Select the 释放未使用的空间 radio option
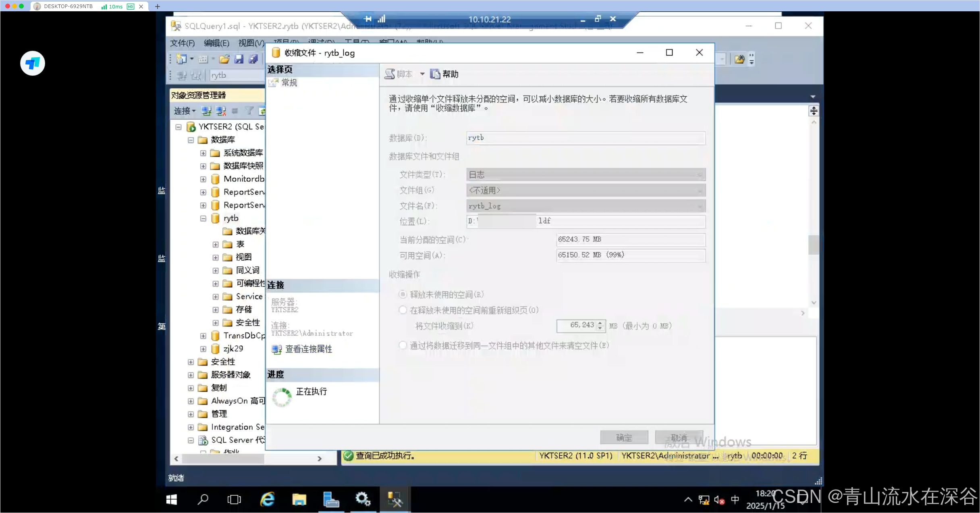This screenshot has height=513, width=980. 403,294
